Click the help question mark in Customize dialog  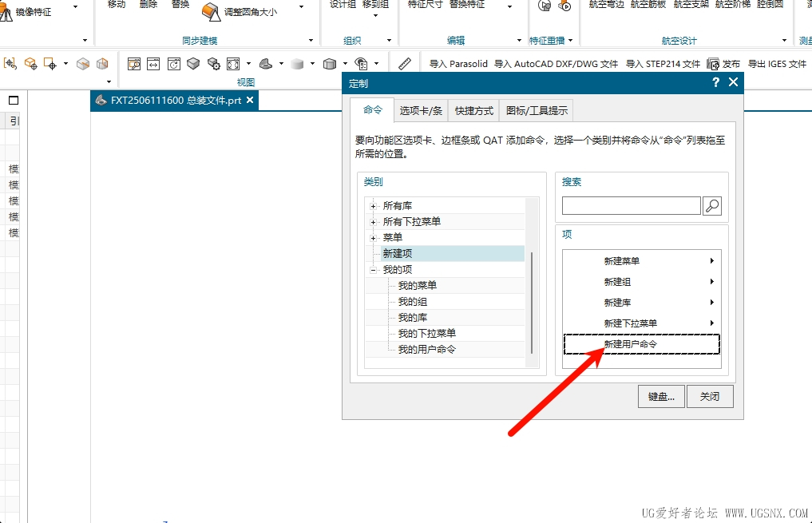click(x=715, y=82)
